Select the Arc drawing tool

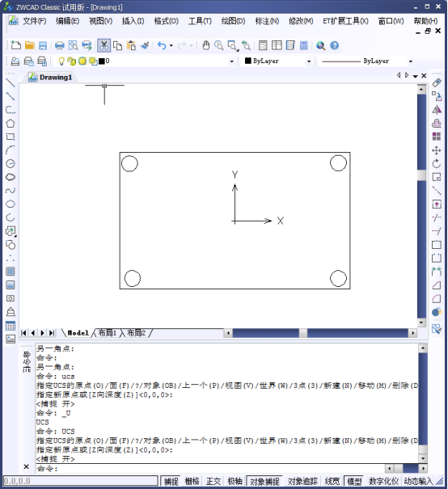(11, 150)
